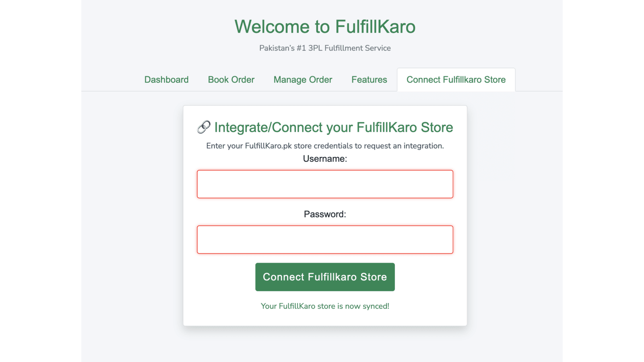This screenshot has height=362, width=644.
Task: Go to the Features tab
Action: (369, 79)
